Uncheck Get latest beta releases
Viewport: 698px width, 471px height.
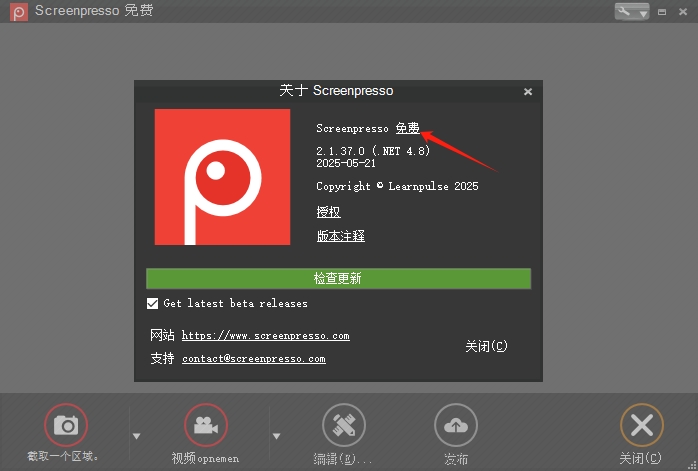(x=153, y=303)
